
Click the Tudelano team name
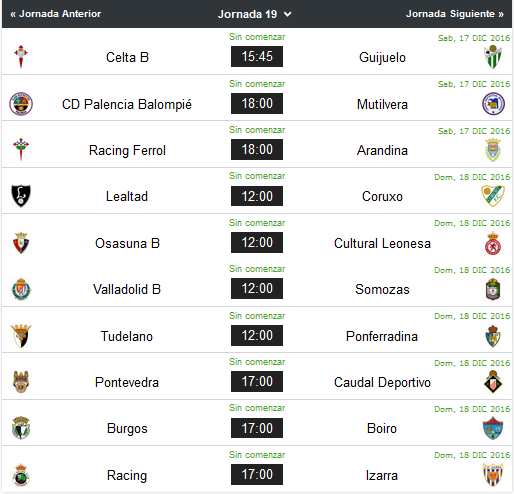click(127, 336)
